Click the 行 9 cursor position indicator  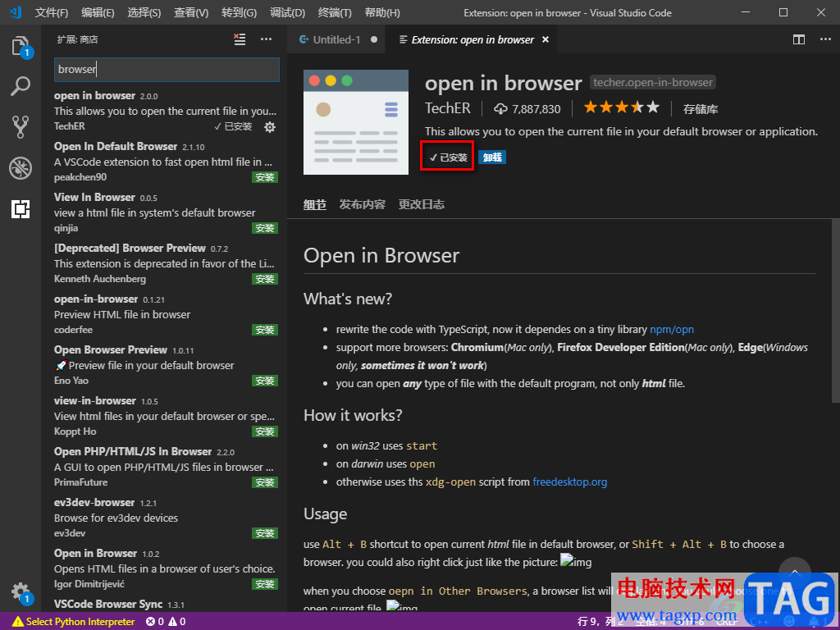tap(599, 622)
